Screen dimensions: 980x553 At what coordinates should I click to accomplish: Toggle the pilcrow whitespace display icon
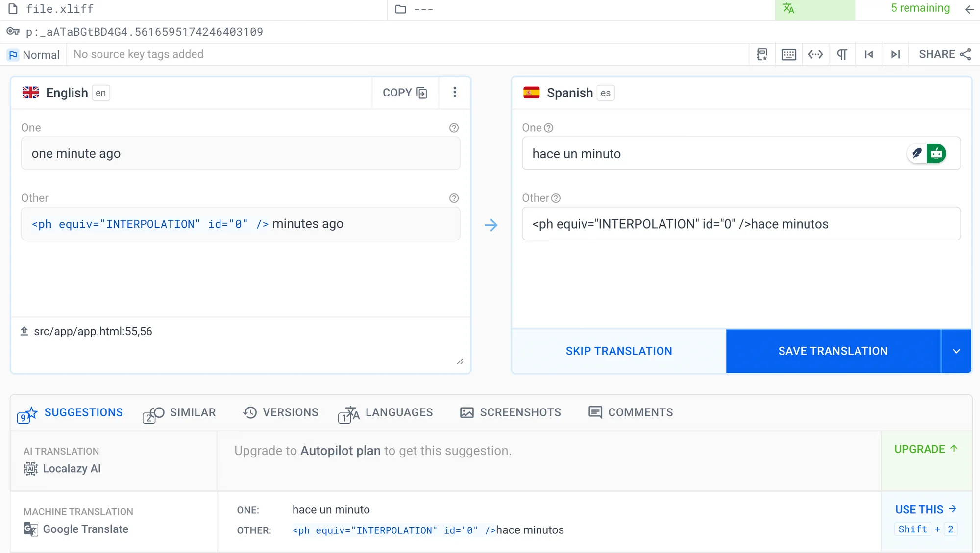(x=842, y=54)
